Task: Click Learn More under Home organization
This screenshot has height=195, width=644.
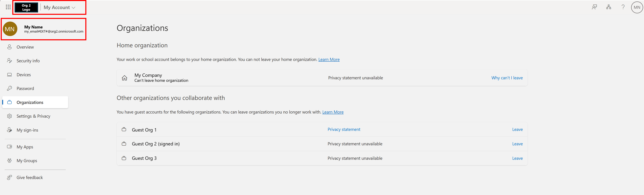Action: pyautogui.click(x=329, y=60)
